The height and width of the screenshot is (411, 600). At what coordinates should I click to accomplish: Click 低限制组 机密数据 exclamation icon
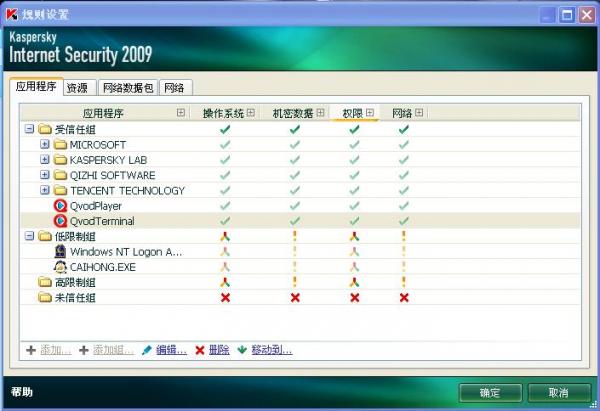click(x=295, y=236)
